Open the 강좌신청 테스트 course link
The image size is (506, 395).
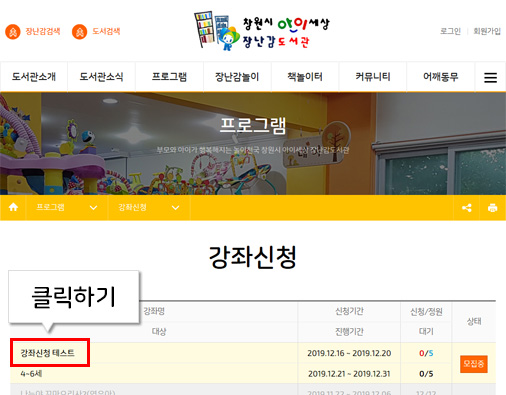48,353
